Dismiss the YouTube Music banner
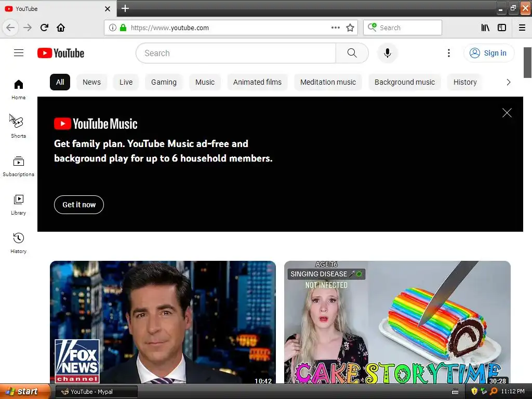 coord(507,113)
